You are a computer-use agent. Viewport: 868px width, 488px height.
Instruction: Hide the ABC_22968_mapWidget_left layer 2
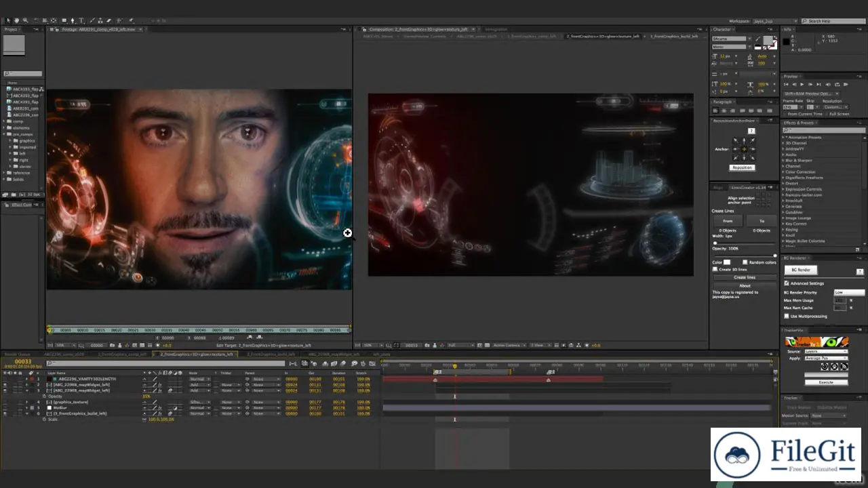5,385
